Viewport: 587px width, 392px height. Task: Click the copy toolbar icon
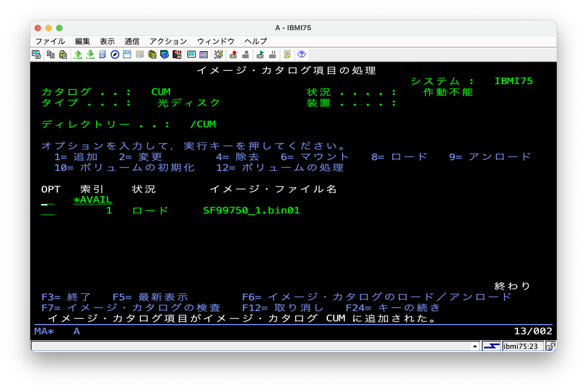(50, 55)
